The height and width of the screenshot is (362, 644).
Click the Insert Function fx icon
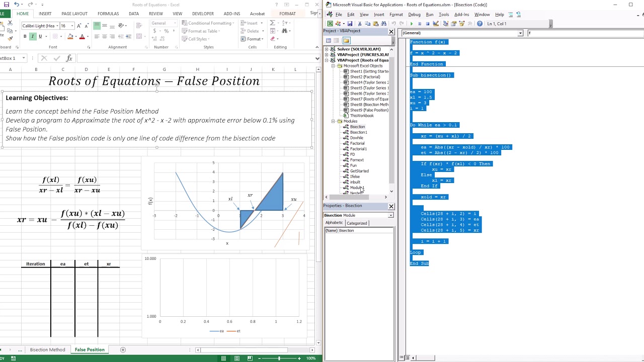69,58
